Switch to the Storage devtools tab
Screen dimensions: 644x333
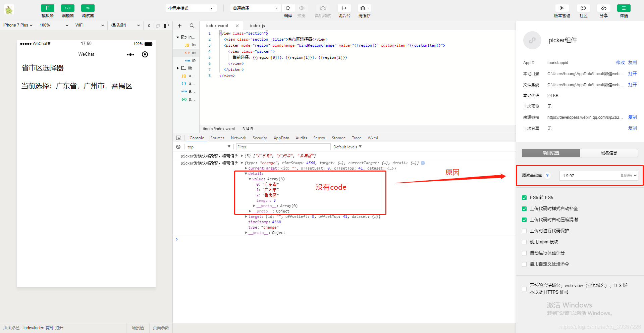coord(338,138)
